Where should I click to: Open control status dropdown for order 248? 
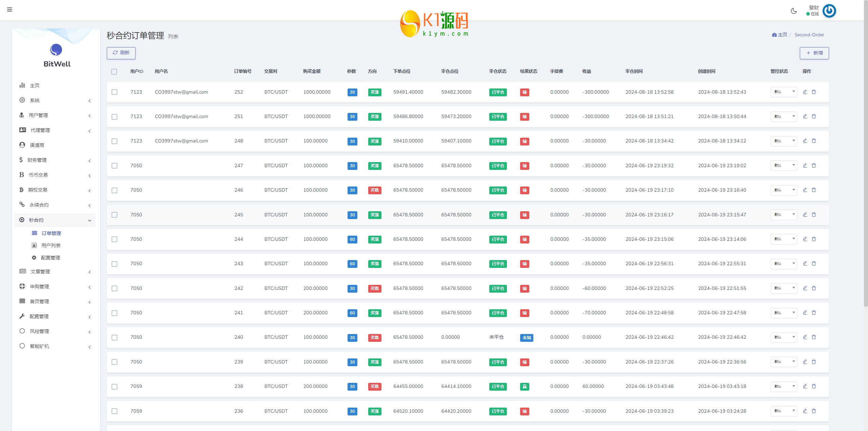784,141
